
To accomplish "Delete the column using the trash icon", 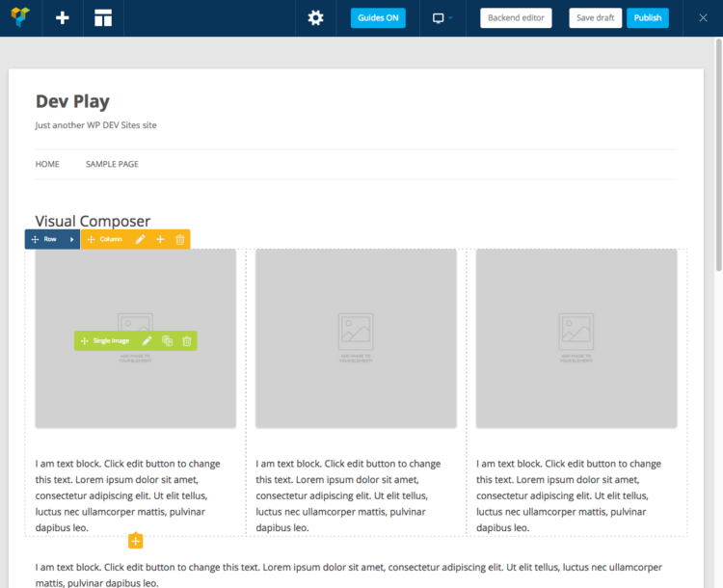I will click(180, 239).
